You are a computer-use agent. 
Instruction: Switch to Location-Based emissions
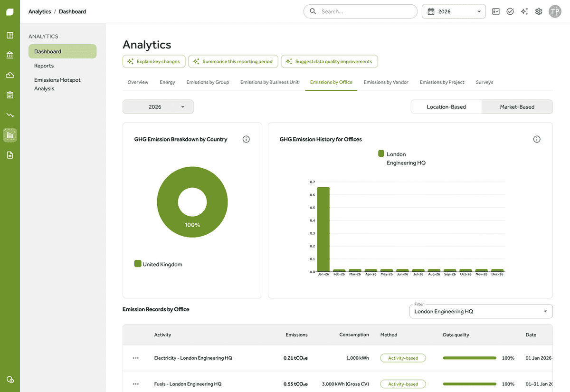[x=446, y=107]
